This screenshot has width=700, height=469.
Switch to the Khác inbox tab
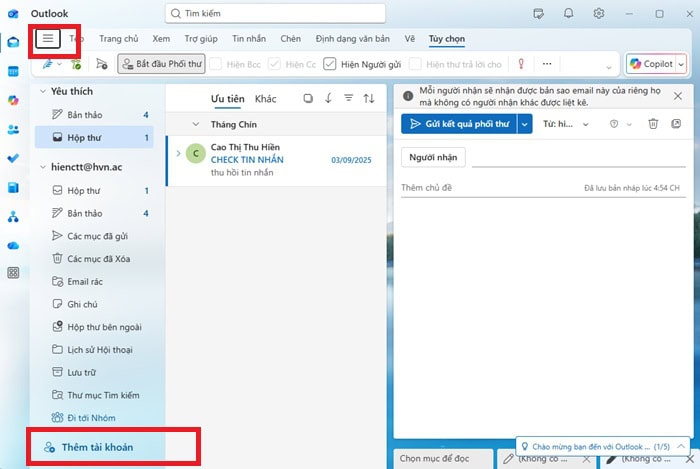click(x=266, y=99)
